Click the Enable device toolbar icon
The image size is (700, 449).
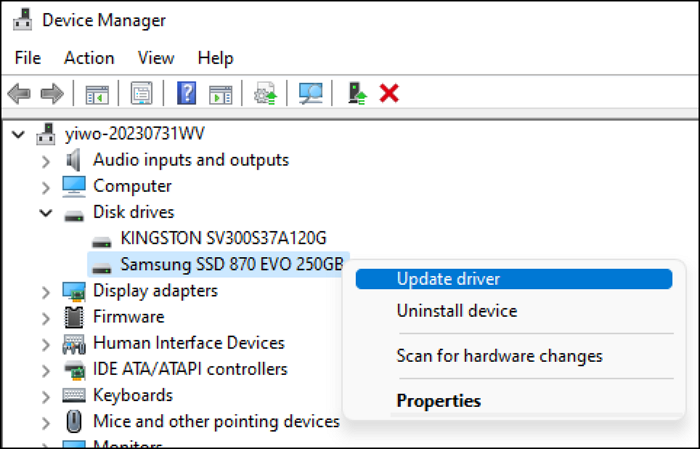[357, 94]
